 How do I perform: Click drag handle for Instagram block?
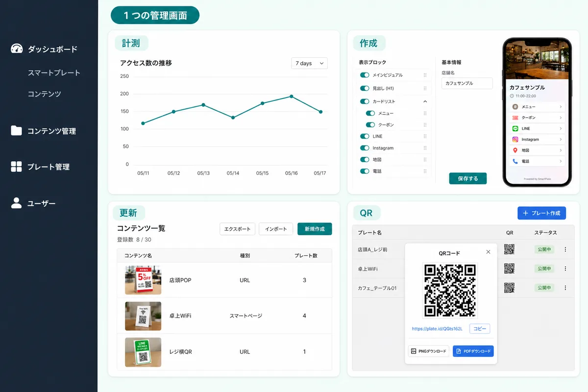pos(425,148)
